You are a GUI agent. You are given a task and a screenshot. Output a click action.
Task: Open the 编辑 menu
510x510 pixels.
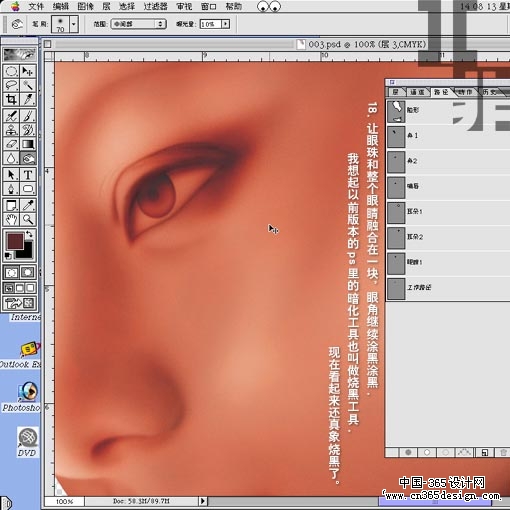61,6
